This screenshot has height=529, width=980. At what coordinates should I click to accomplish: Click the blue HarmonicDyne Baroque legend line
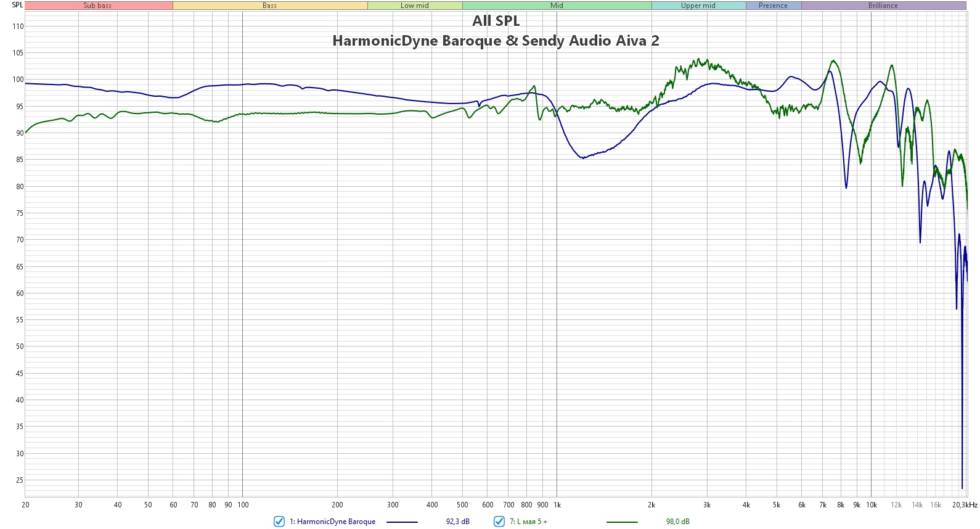402,522
